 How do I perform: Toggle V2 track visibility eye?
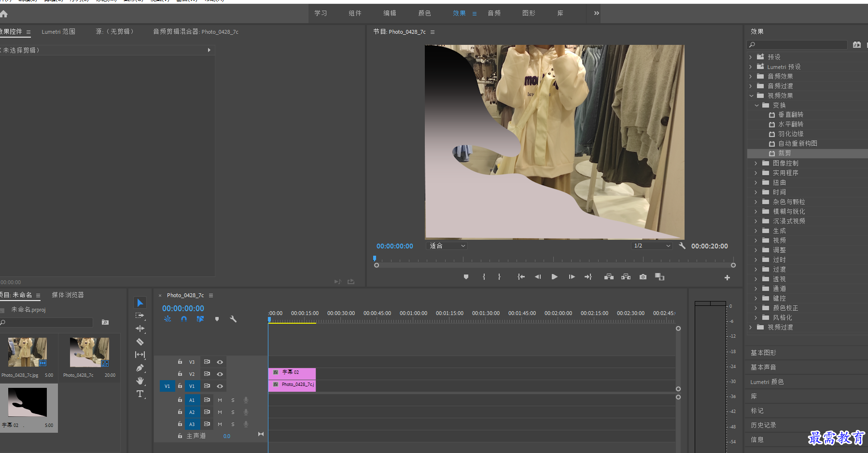point(220,374)
